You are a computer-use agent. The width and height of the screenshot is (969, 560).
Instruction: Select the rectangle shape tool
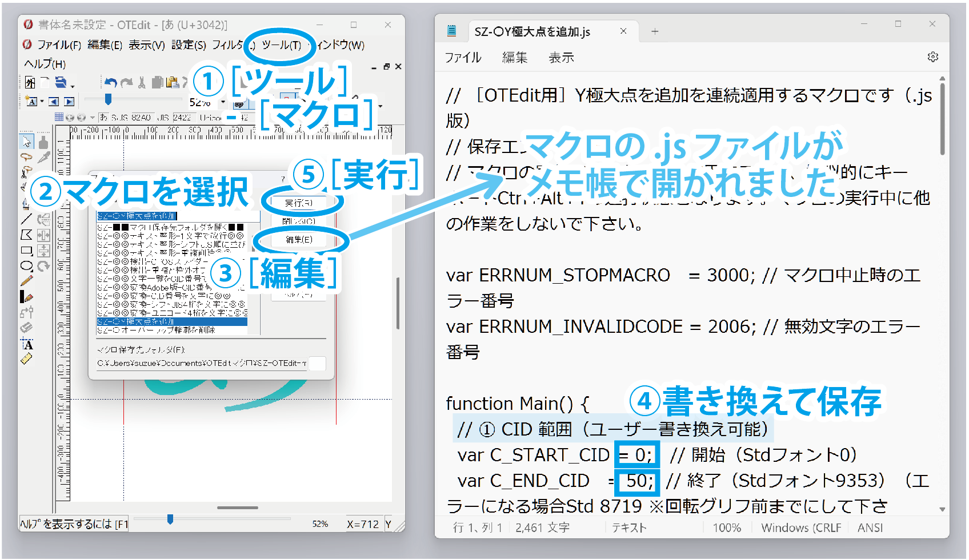[x=26, y=251]
